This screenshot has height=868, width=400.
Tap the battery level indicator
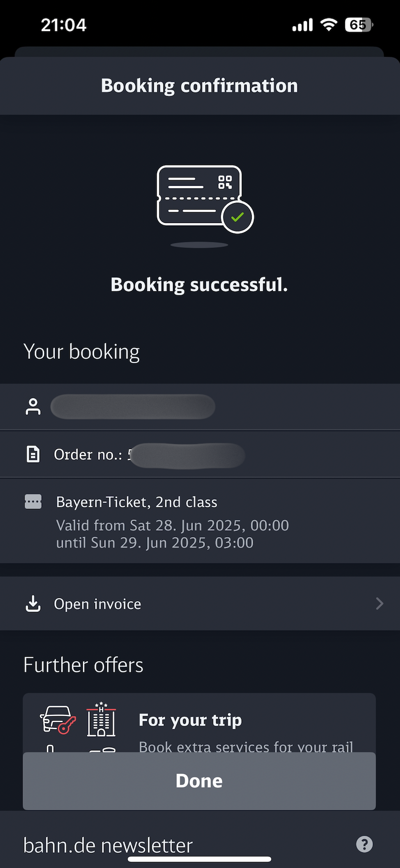point(359,25)
